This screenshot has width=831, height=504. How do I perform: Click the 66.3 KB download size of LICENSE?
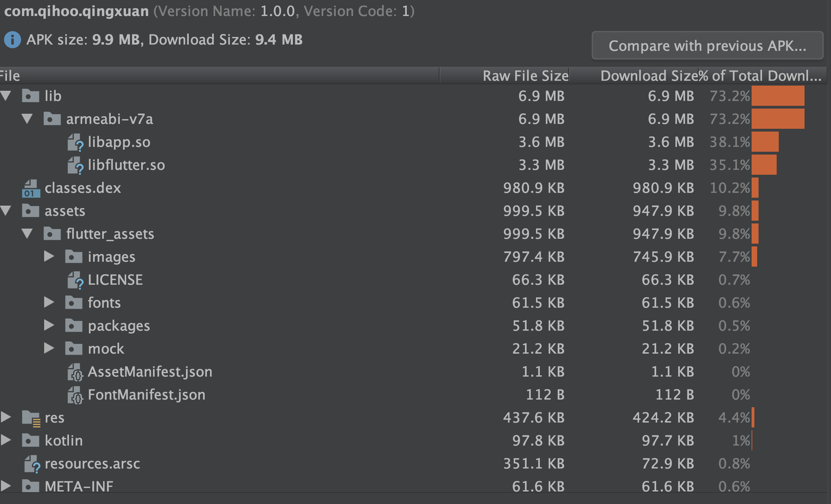[x=668, y=280]
